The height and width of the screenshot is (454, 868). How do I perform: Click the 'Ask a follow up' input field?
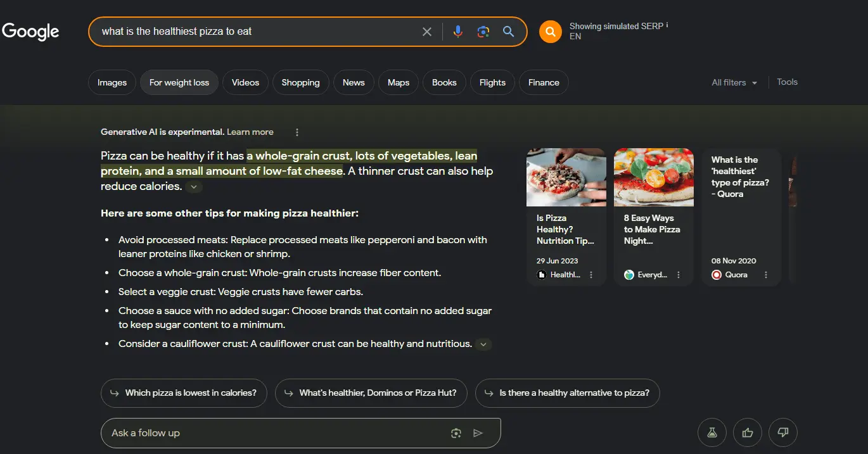point(300,433)
